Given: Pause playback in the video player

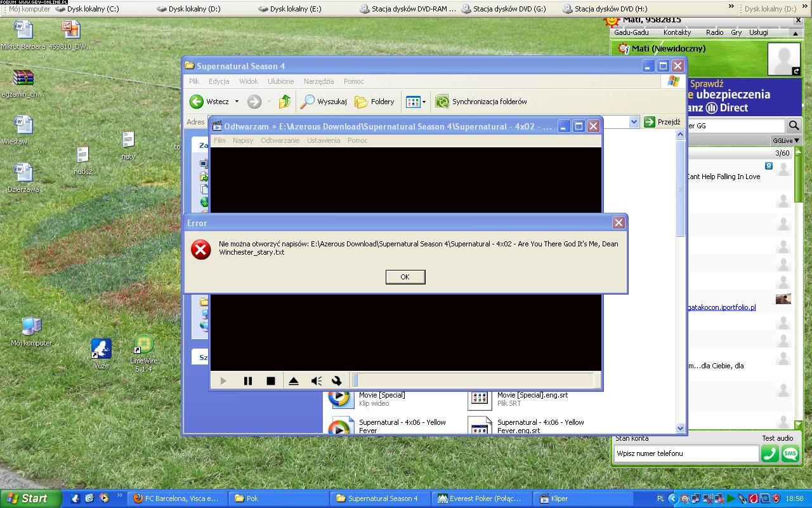Looking at the screenshot, I should (247, 381).
